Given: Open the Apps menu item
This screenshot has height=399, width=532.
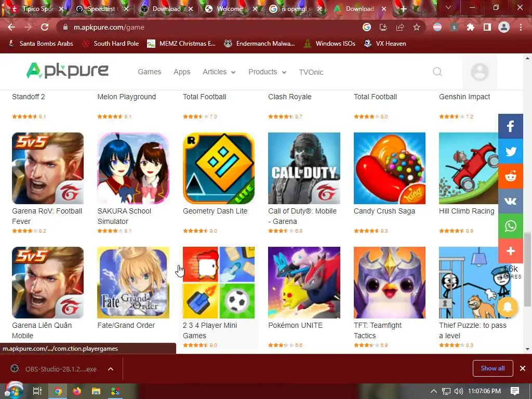Looking at the screenshot, I should pos(182,72).
